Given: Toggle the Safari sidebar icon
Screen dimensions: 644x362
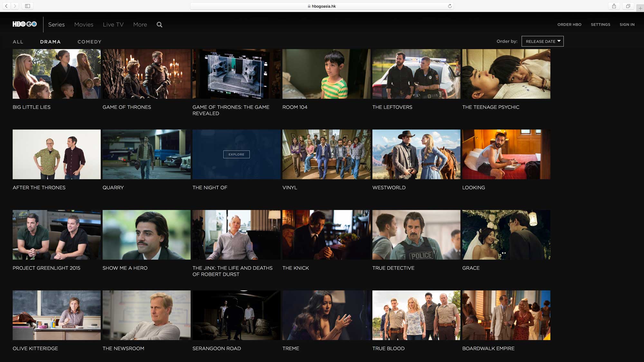Looking at the screenshot, I should (x=28, y=6).
